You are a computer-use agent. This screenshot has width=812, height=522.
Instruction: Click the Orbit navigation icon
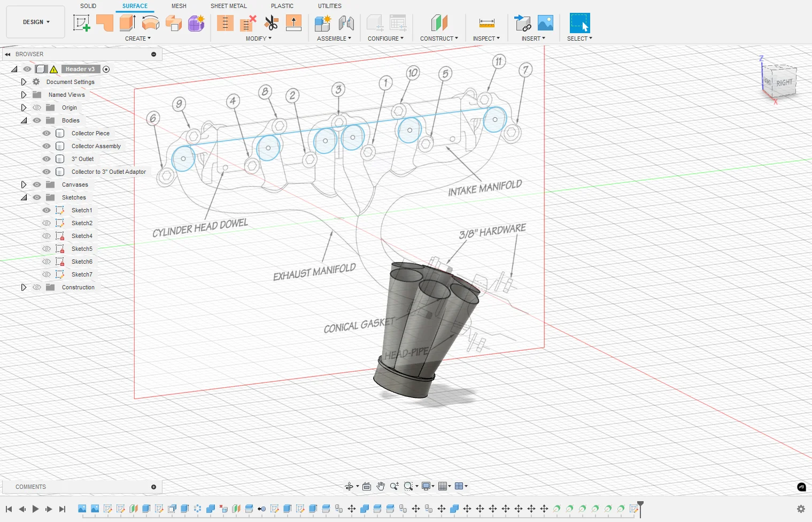pos(349,486)
